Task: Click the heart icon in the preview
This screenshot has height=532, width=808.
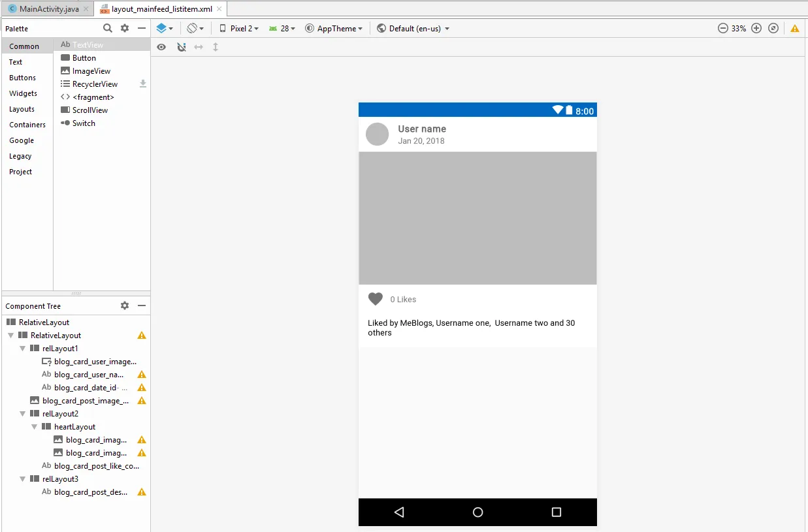Action: (x=375, y=299)
